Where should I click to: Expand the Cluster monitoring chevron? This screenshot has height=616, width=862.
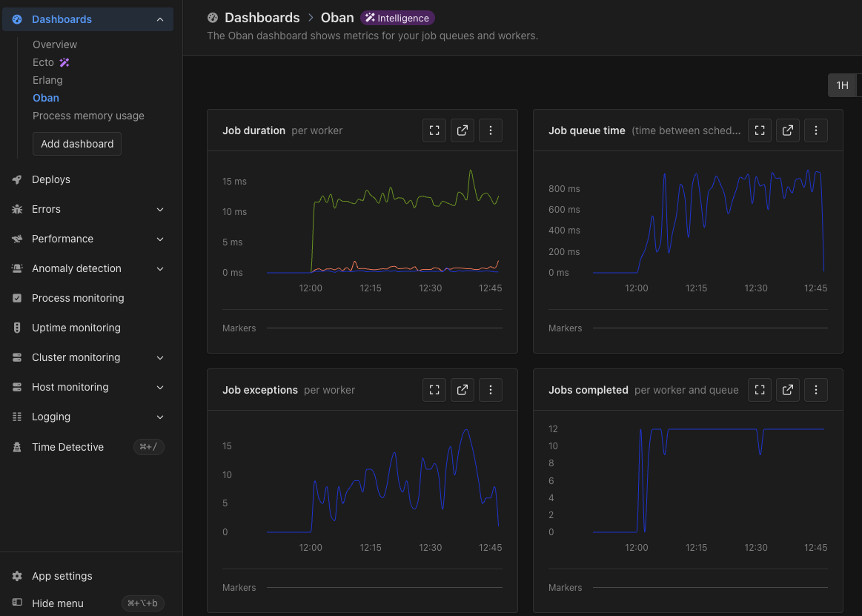click(160, 357)
